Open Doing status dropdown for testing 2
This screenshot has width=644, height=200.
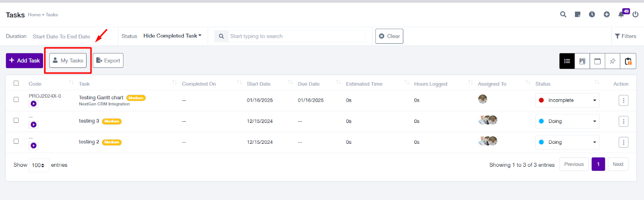point(567,142)
